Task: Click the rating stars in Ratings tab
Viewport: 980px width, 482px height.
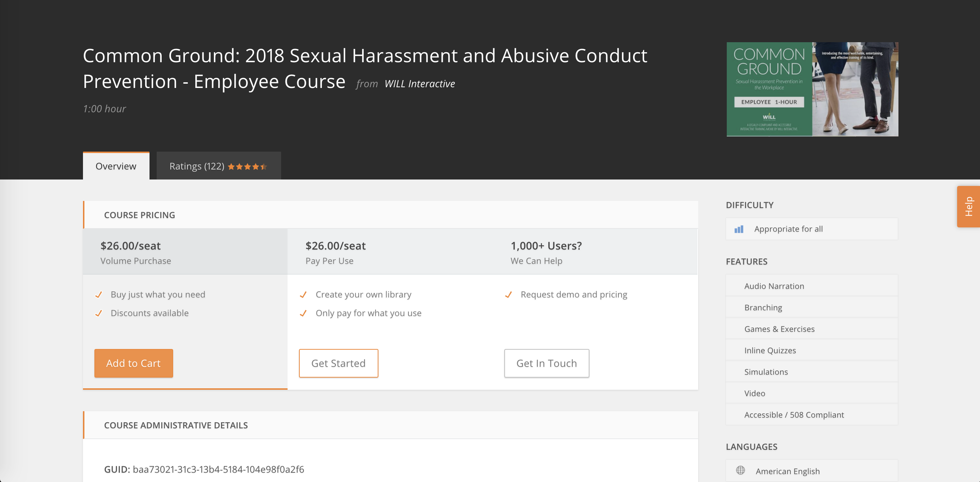Action: click(247, 167)
